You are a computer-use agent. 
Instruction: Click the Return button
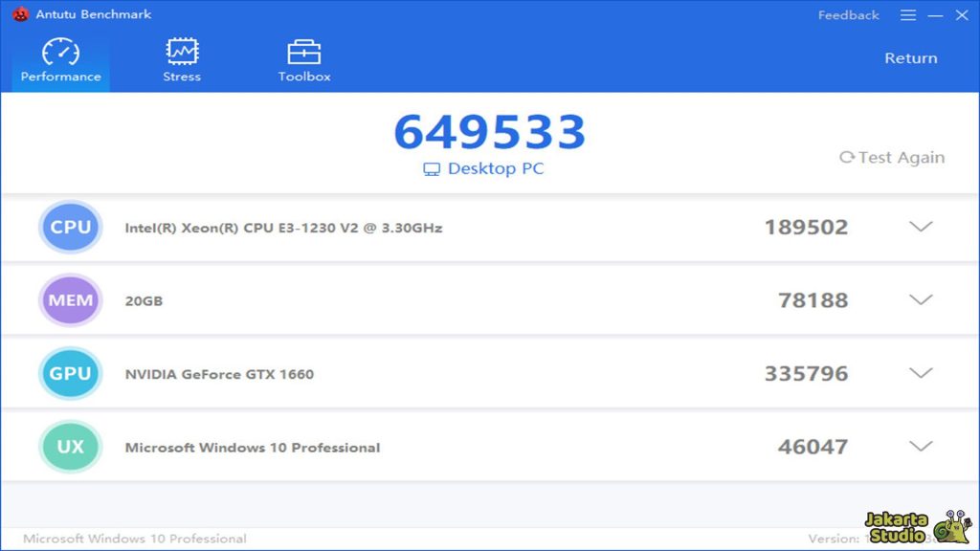click(910, 58)
